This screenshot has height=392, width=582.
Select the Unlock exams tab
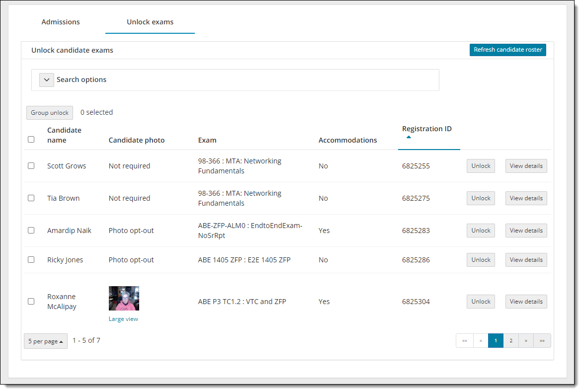click(x=150, y=22)
